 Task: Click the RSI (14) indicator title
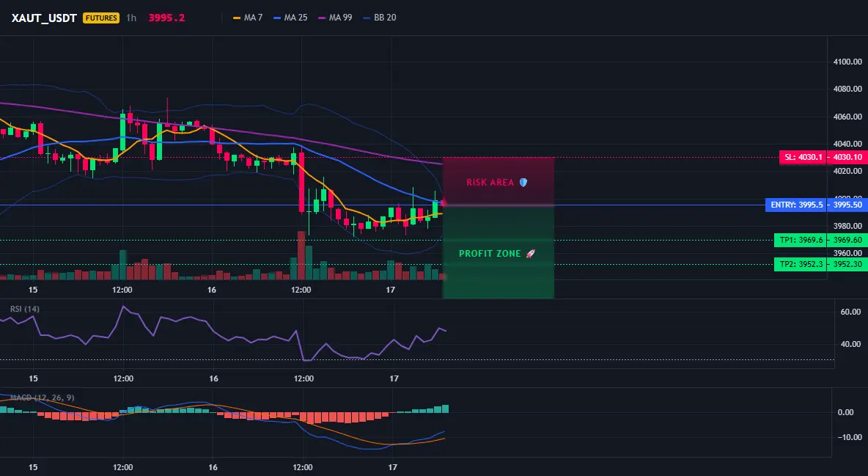click(x=25, y=309)
